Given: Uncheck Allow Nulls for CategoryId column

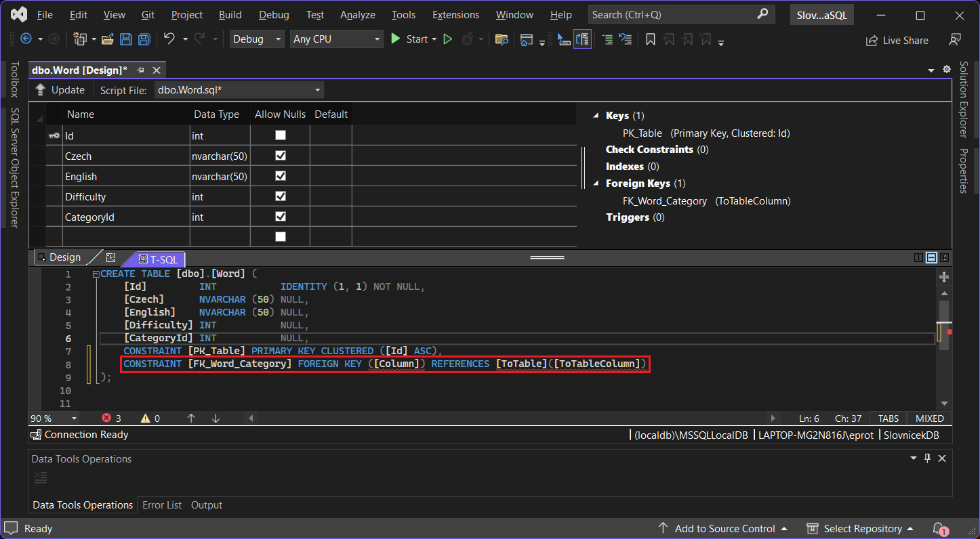Looking at the screenshot, I should pos(281,217).
